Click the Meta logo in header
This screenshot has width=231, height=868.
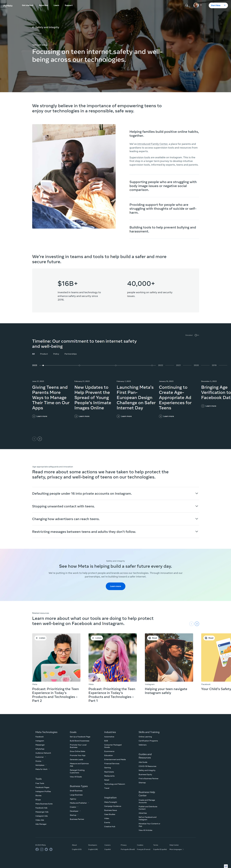coord(8,5)
